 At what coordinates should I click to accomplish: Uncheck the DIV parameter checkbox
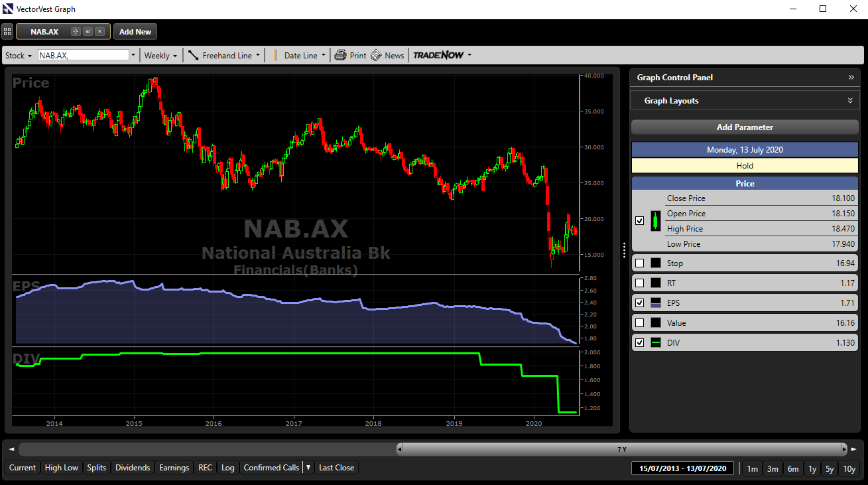click(x=639, y=343)
